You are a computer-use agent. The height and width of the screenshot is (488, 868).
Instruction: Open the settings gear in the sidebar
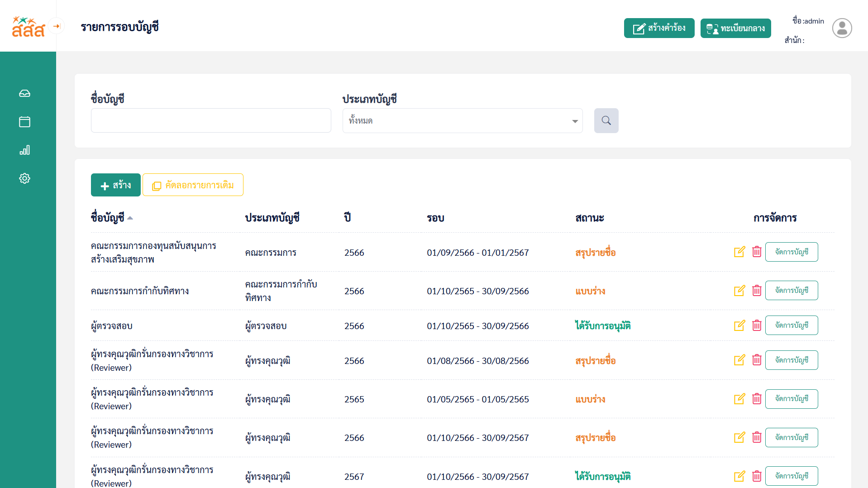click(x=24, y=178)
